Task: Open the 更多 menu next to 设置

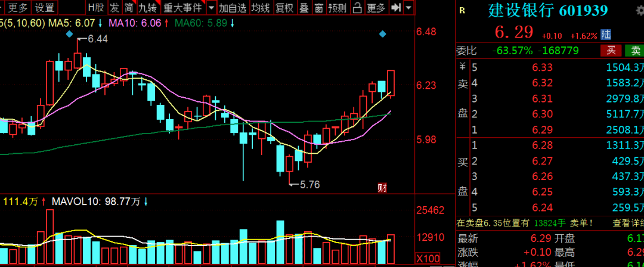Action: pyautogui.click(x=18, y=7)
